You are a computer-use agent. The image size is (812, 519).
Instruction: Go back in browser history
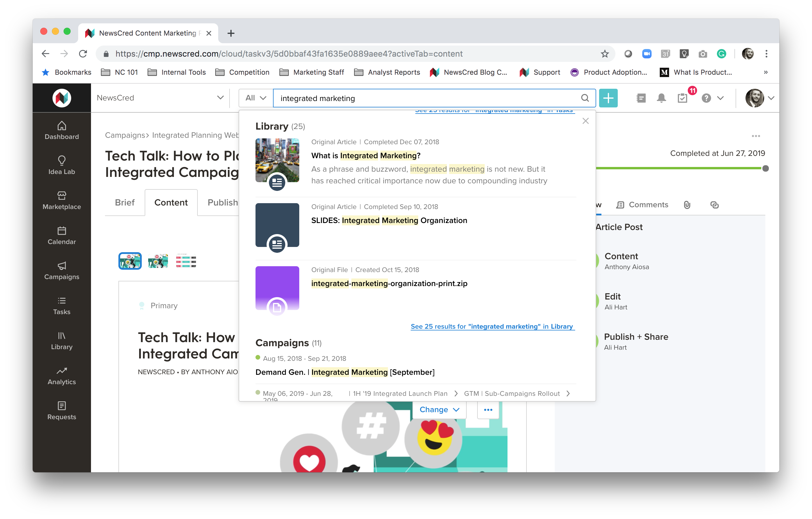tap(45, 54)
